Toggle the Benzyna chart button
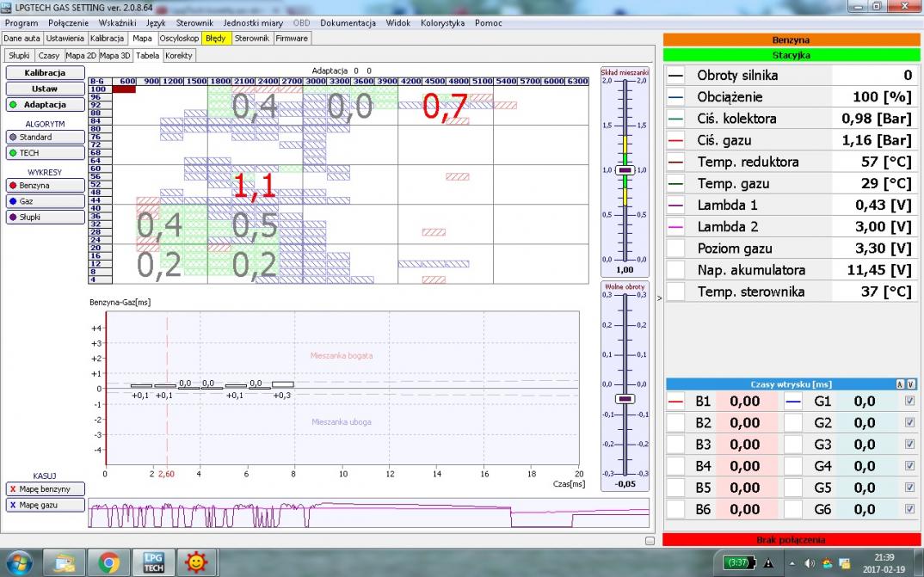This screenshot has width=924, height=577. 46,186
